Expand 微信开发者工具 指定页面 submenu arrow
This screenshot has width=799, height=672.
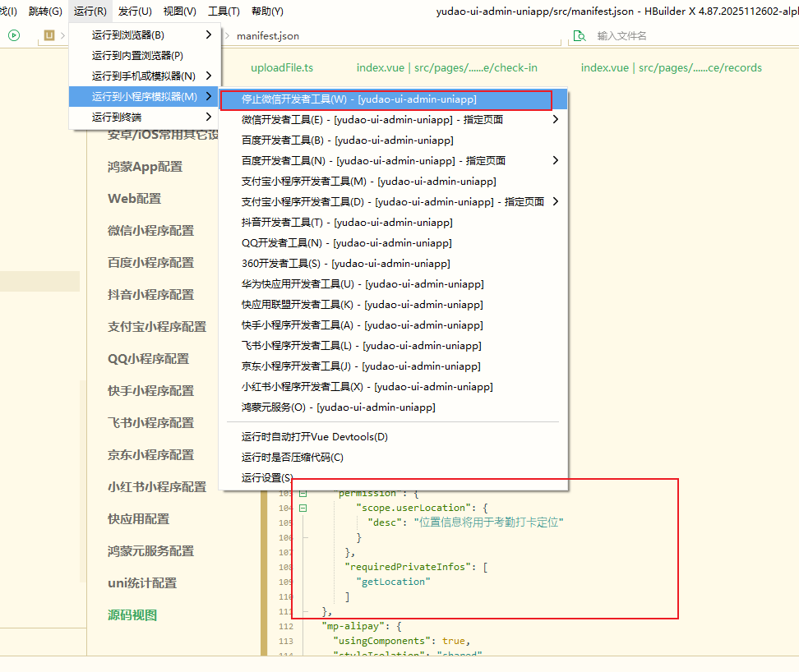556,120
